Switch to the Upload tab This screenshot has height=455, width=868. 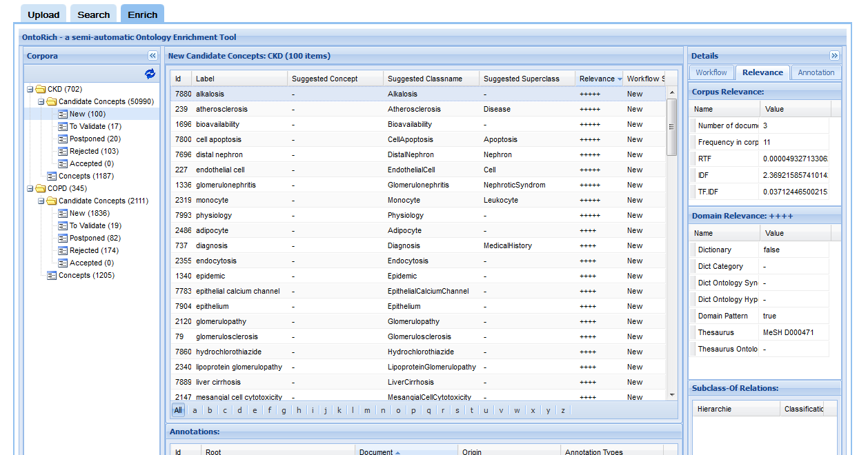[x=43, y=14]
